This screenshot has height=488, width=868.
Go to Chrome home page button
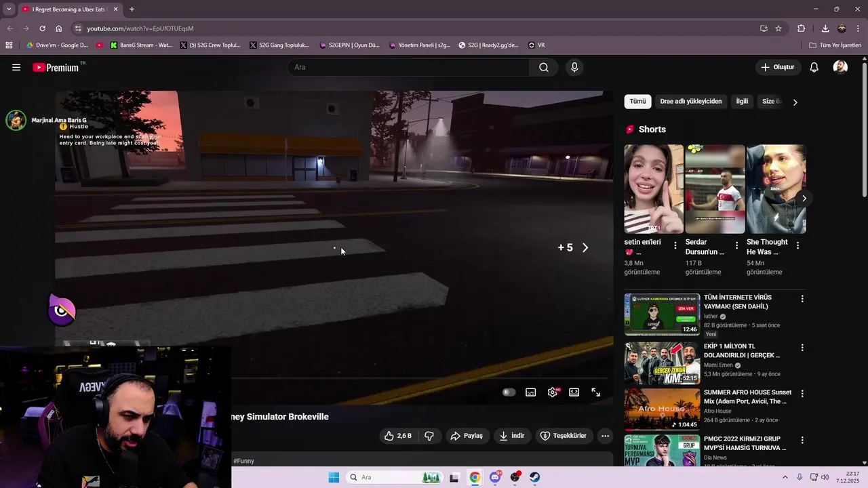coord(59,28)
